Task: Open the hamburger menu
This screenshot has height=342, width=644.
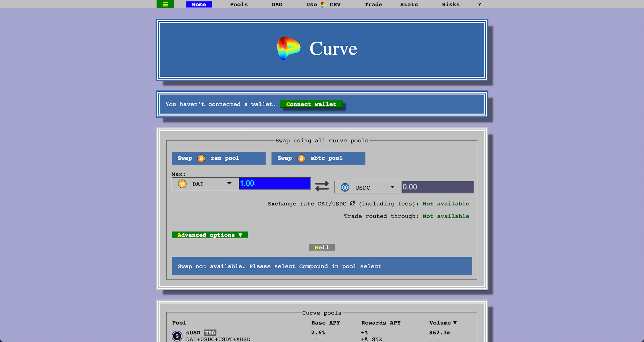Action: pos(165,4)
